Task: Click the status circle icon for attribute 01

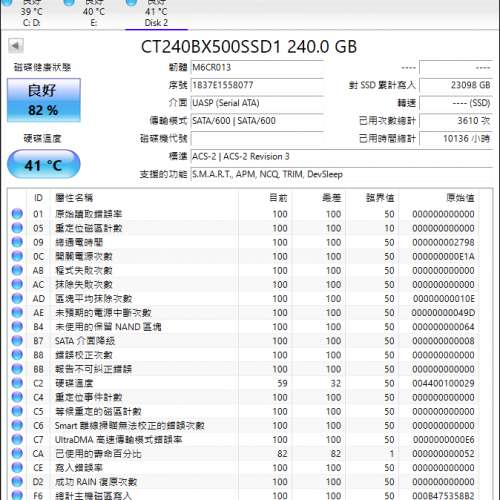Action: click(x=17, y=214)
